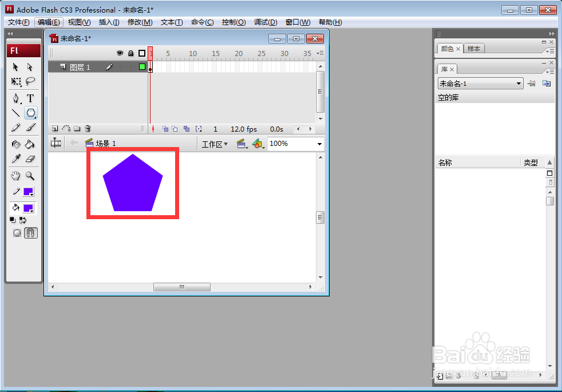The width and height of the screenshot is (562, 392).
Task: Select the Line tool
Action: [16, 113]
